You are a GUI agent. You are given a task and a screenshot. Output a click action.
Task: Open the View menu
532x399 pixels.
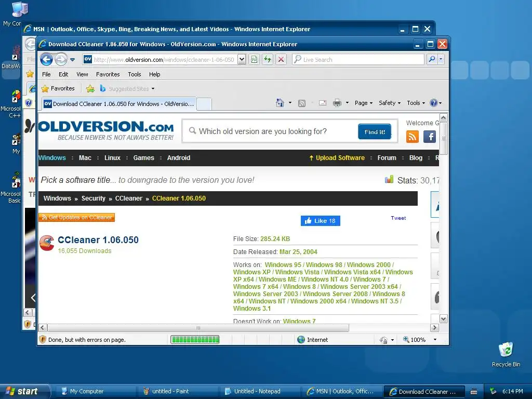82,74
